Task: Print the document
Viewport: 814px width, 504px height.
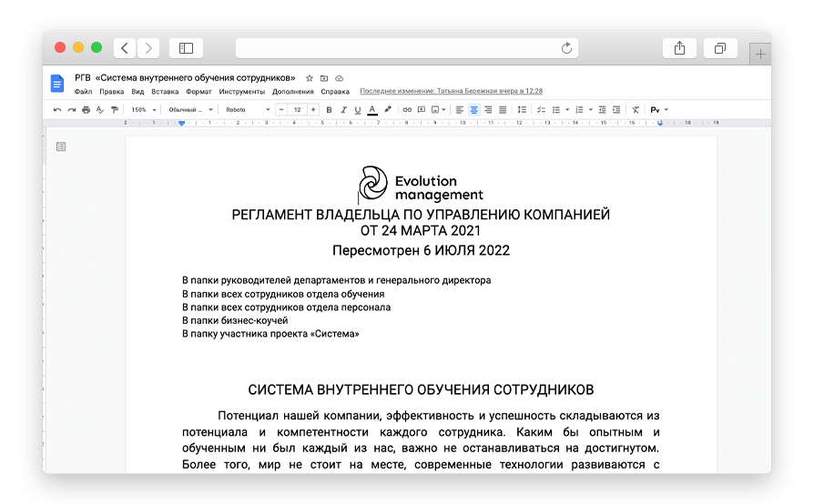Action: [x=86, y=110]
